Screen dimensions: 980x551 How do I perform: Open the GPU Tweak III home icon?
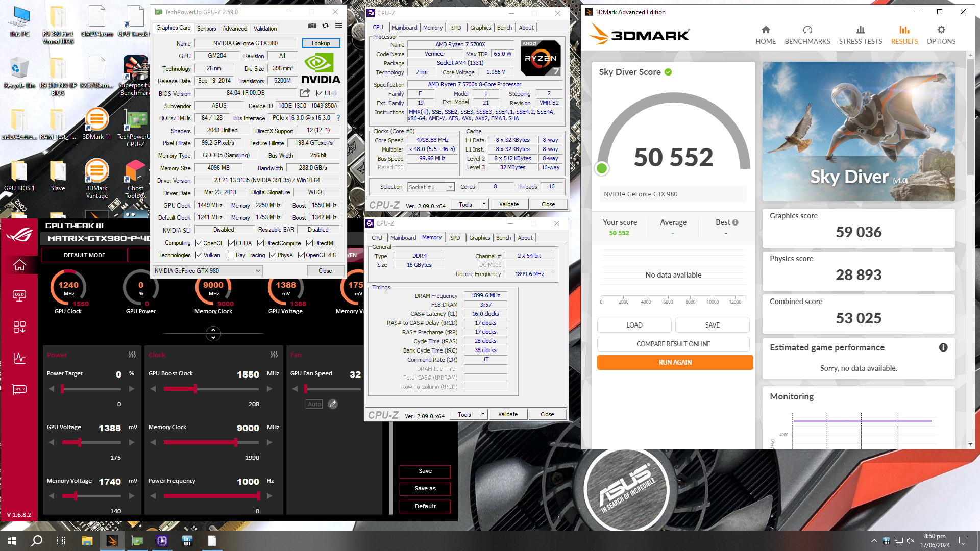[x=19, y=265]
